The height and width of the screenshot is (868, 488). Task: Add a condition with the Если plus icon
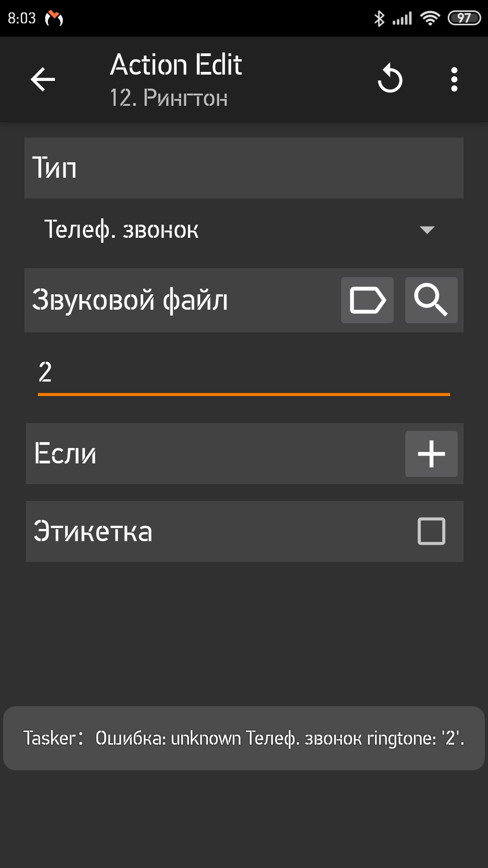[x=431, y=454]
